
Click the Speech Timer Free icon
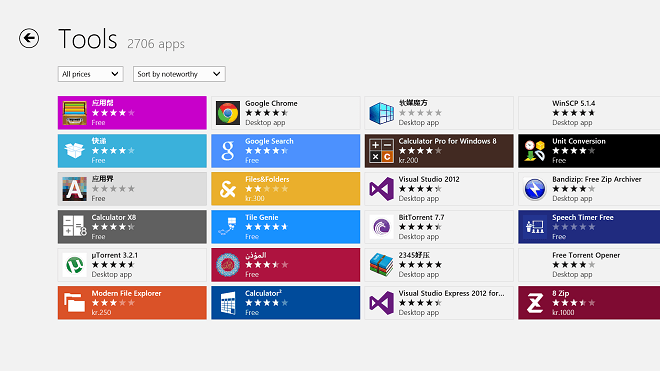(535, 227)
